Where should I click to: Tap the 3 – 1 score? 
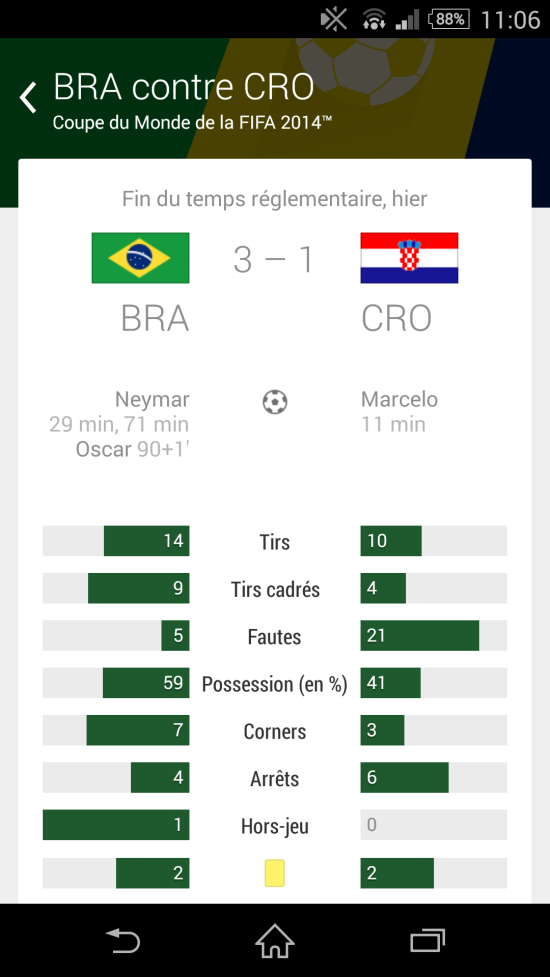click(x=273, y=260)
